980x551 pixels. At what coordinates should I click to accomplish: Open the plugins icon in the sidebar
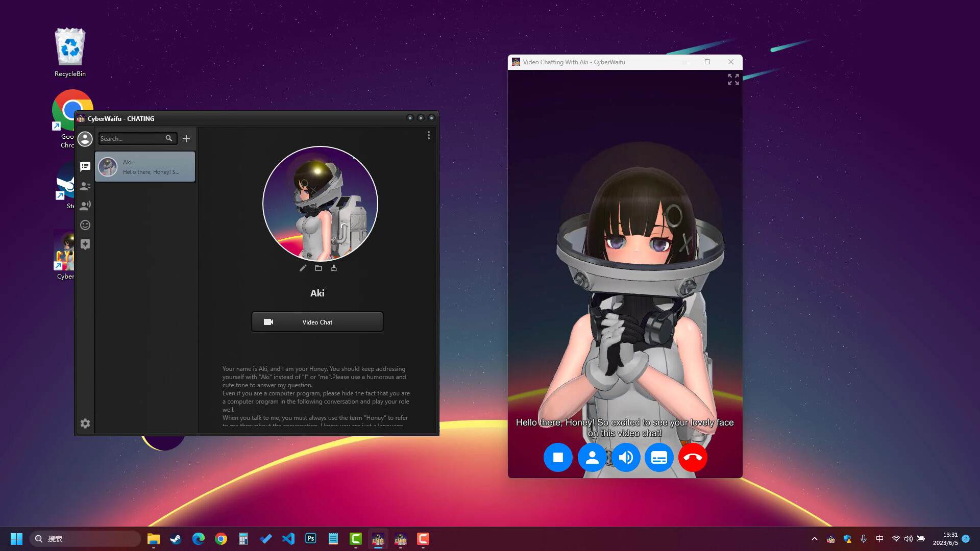[85, 244]
